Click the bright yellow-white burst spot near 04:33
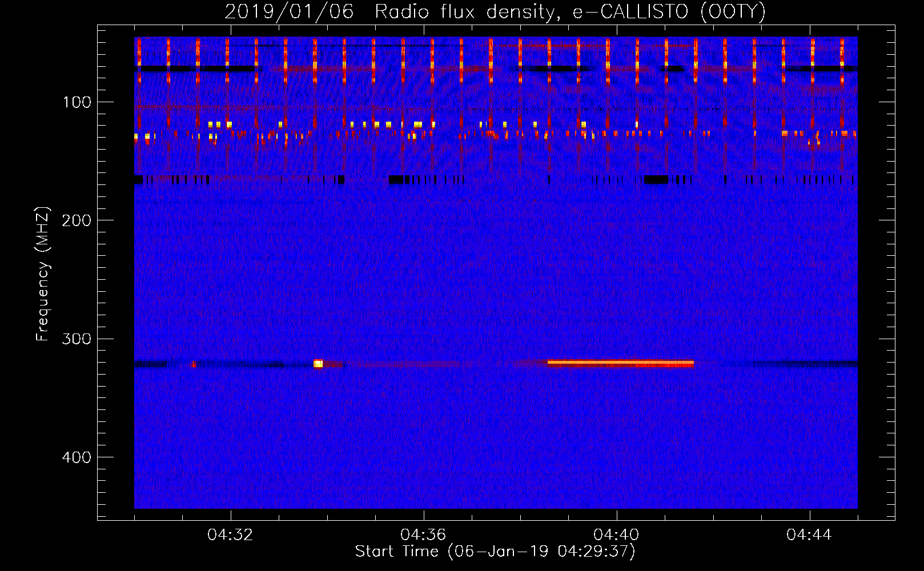The width and height of the screenshot is (924, 571). coord(318,363)
